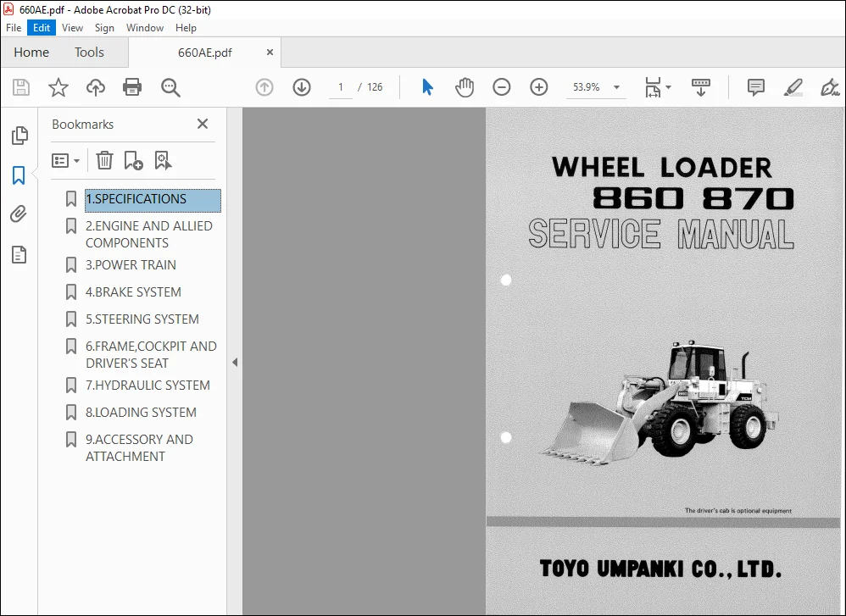This screenshot has width=846, height=616.
Task: Open bookmark 3.POWER TRAIN
Action: 131,265
